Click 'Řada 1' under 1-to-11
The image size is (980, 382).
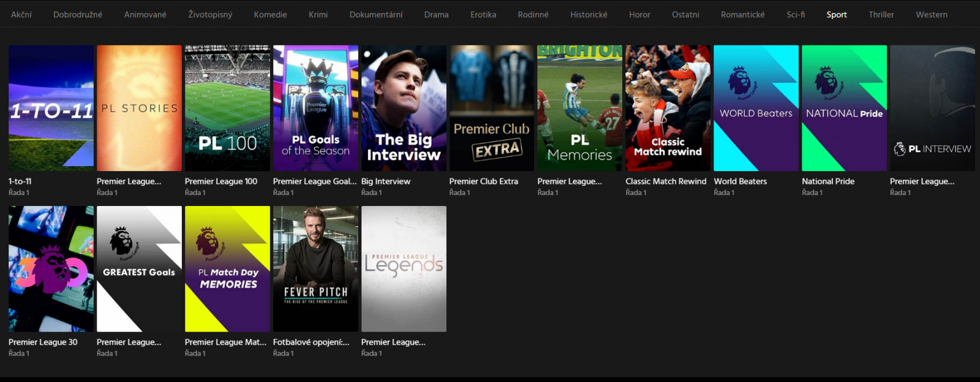pos(19,193)
